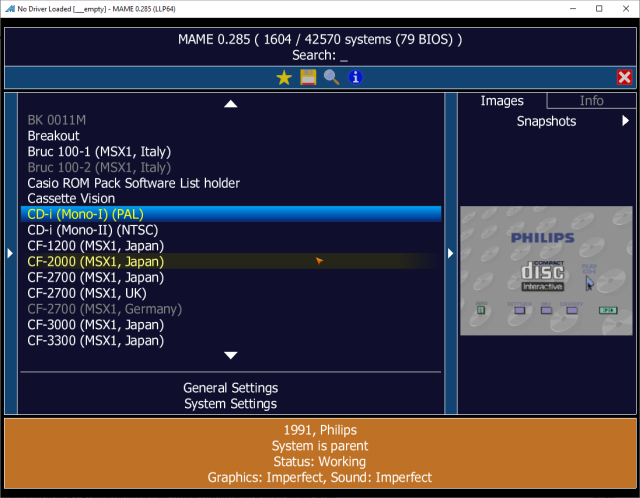
Task: Collapse the right info panel arrow
Action: click(x=451, y=253)
